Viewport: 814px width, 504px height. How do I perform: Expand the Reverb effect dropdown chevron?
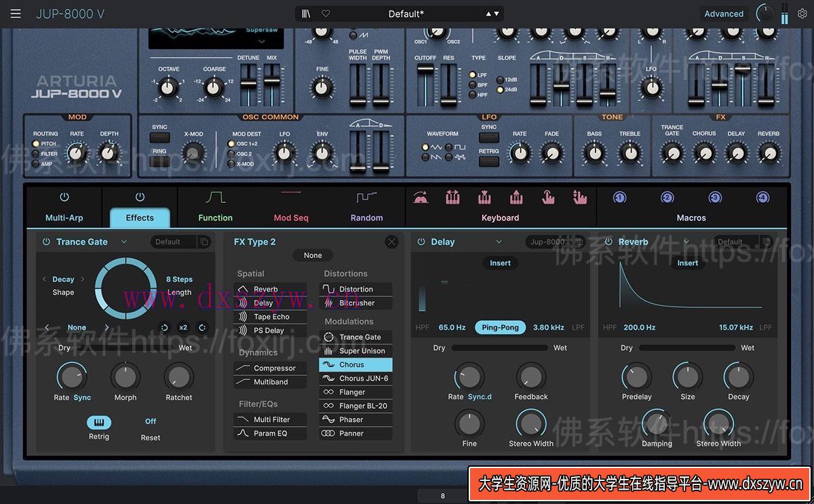pos(686,241)
